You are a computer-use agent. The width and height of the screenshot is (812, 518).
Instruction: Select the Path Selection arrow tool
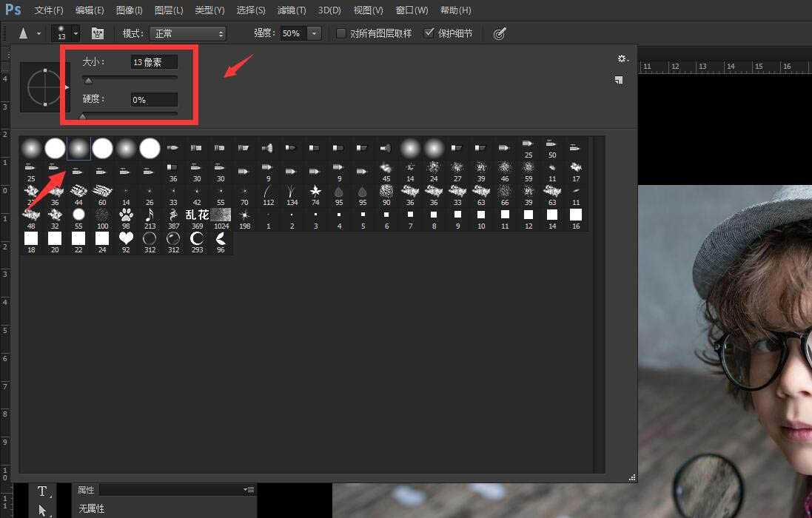point(42,510)
